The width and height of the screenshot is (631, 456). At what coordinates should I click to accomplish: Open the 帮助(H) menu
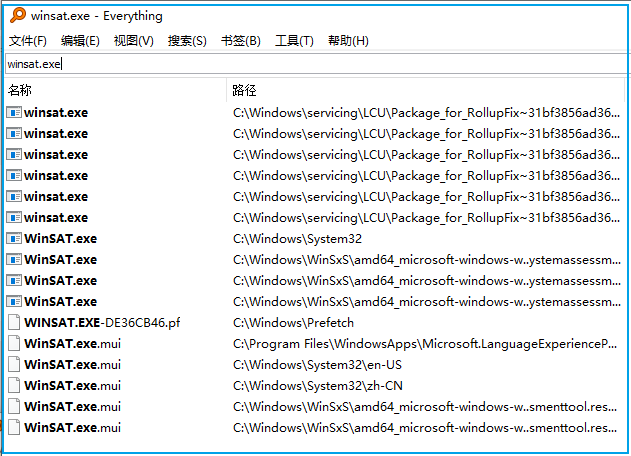348,41
